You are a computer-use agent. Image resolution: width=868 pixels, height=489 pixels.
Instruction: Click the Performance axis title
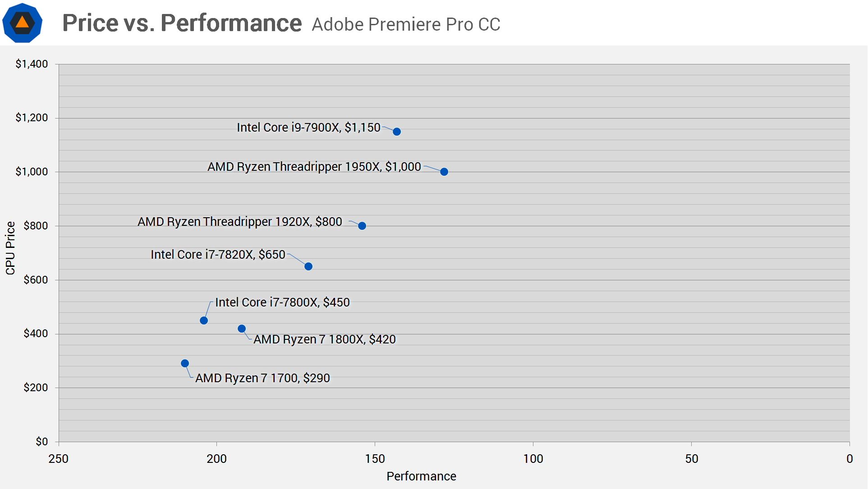(x=421, y=476)
